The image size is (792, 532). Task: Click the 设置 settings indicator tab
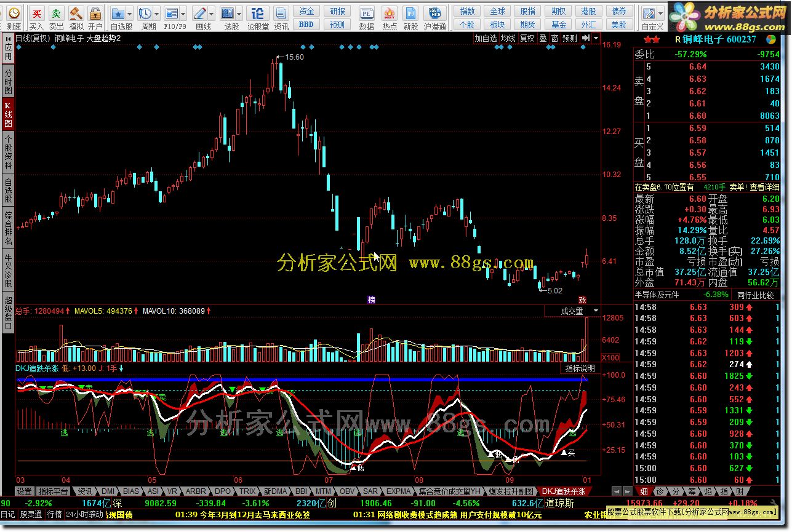pyautogui.click(x=25, y=491)
